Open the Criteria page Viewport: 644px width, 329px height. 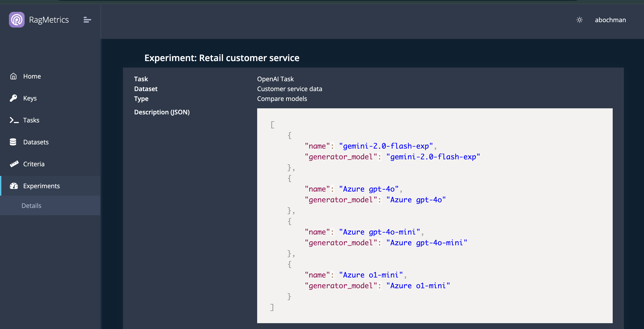click(34, 164)
